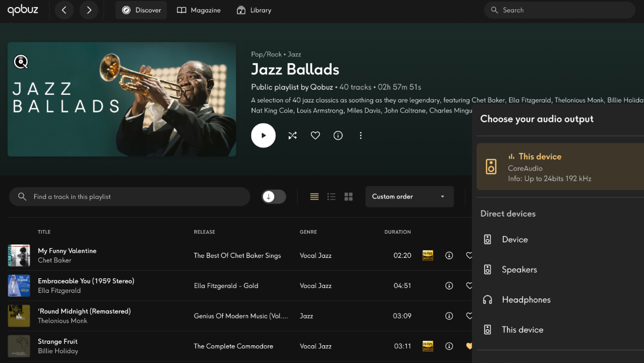Go back with the left arrow button
The height and width of the screenshot is (363, 644).
[64, 10]
